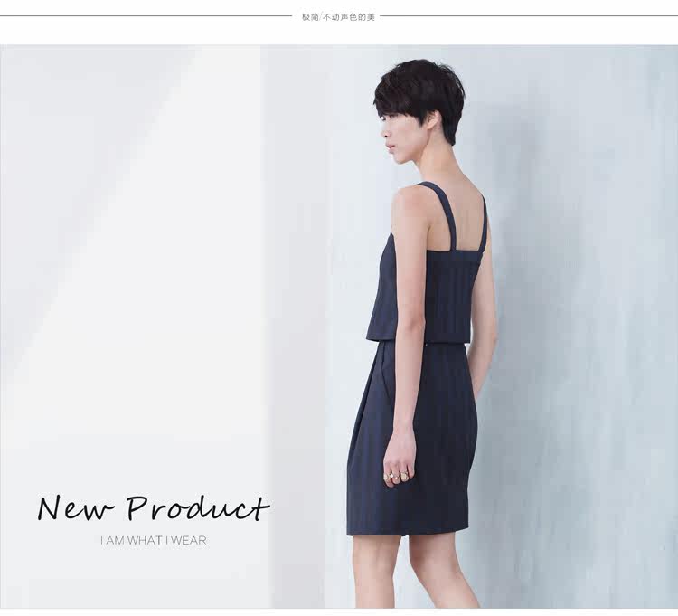This screenshot has height=616, width=678.
Task: Click the 'I AM WHAT I WEAR' tagline
Action: pyautogui.click(x=154, y=540)
